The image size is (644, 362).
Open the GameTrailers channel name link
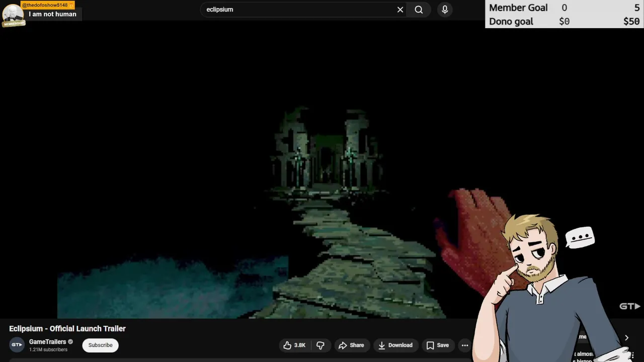[x=48, y=342]
